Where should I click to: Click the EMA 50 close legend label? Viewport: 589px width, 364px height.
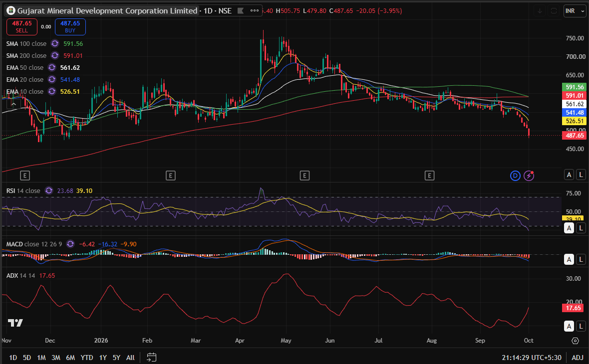(25, 67)
